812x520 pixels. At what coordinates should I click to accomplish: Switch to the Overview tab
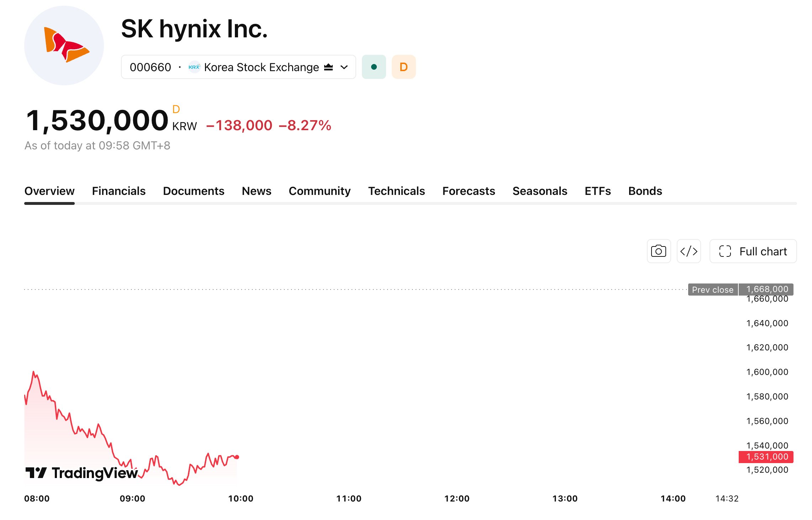pos(49,191)
